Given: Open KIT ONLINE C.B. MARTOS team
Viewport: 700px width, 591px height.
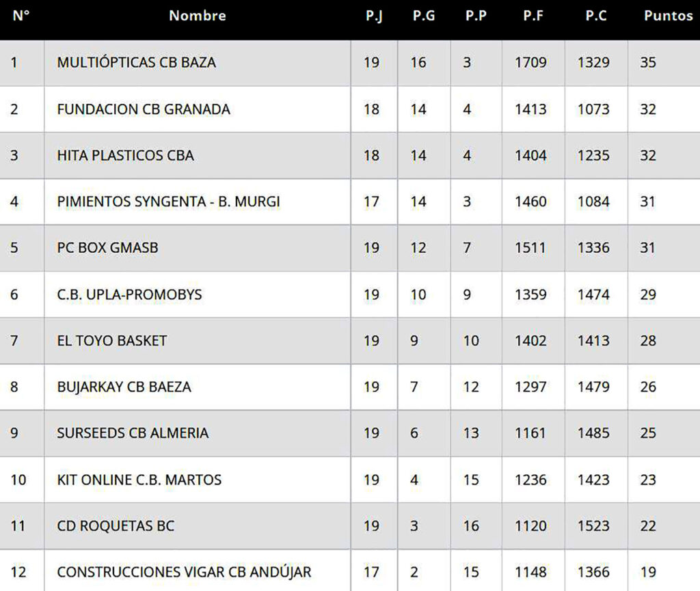Looking at the screenshot, I should 139,480.
